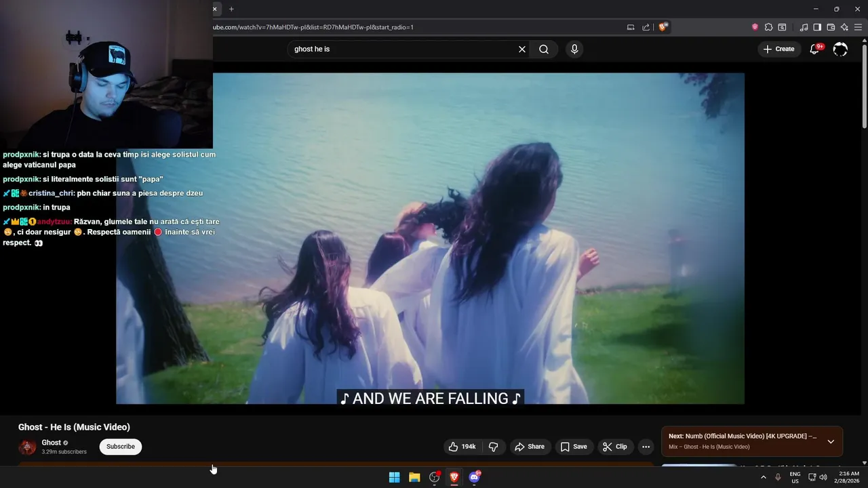The height and width of the screenshot is (488, 868).
Task: Open the pink shield extension
Action: click(755, 27)
